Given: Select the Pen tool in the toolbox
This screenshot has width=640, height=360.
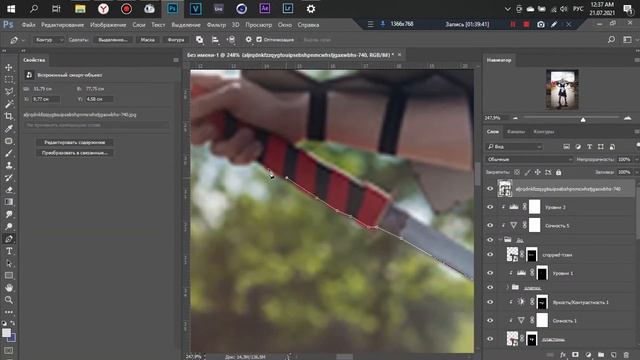Looking at the screenshot, I should 9,239.
